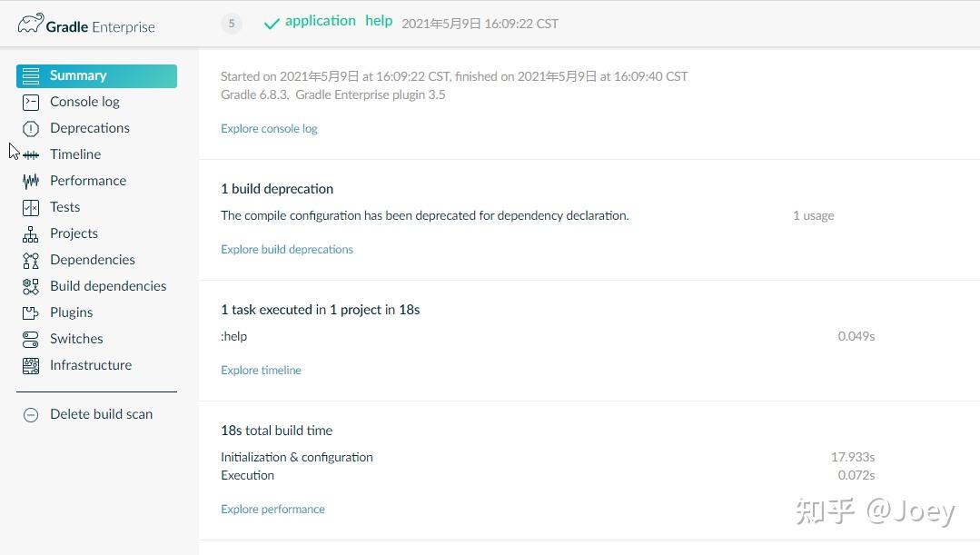Click the :help task row
Image resolution: width=980 pixels, height=555 pixels.
click(234, 336)
